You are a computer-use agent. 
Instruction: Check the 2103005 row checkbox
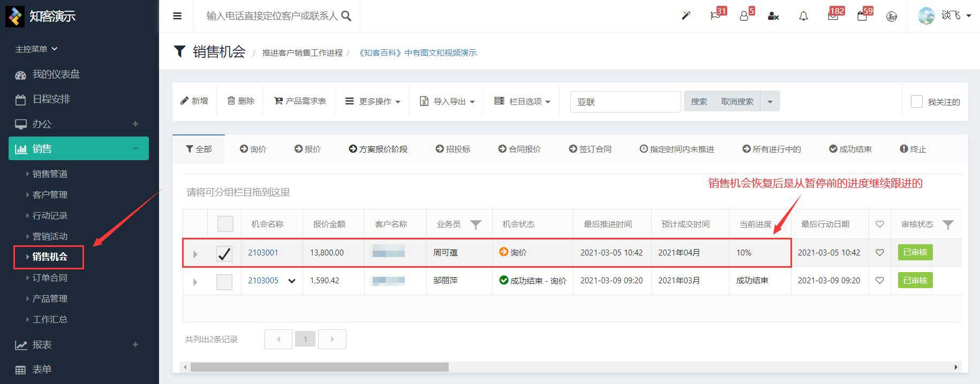pos(224,281)
